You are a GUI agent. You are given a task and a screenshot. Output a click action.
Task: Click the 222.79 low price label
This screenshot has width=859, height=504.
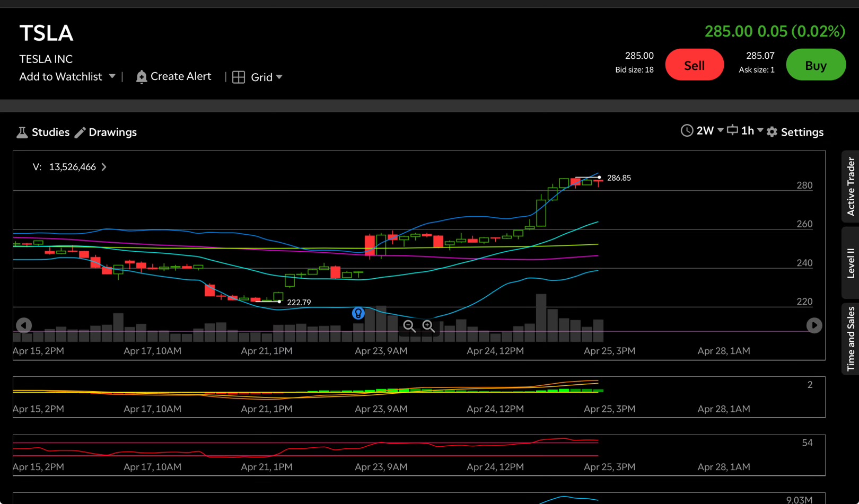coord(299,303)
